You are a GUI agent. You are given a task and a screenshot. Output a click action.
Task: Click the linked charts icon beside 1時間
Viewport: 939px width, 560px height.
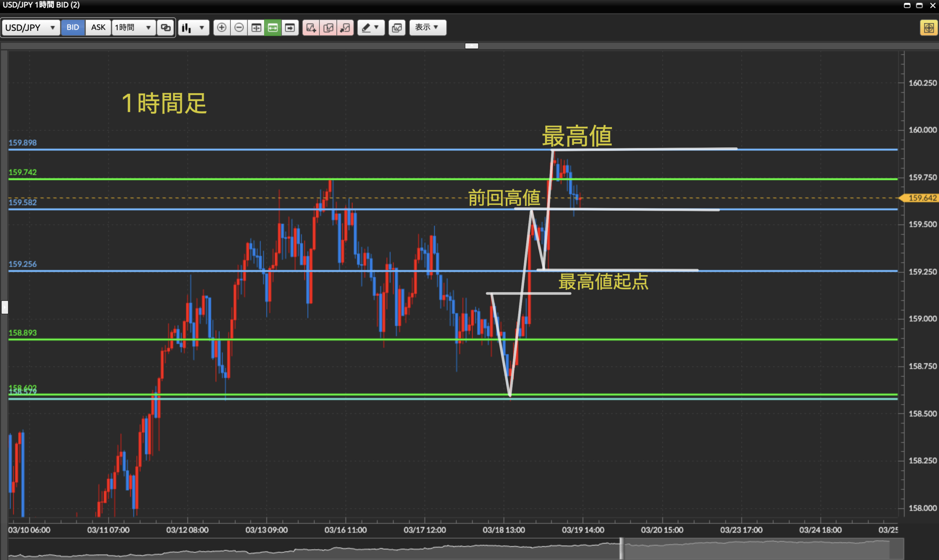coord(165,27)
